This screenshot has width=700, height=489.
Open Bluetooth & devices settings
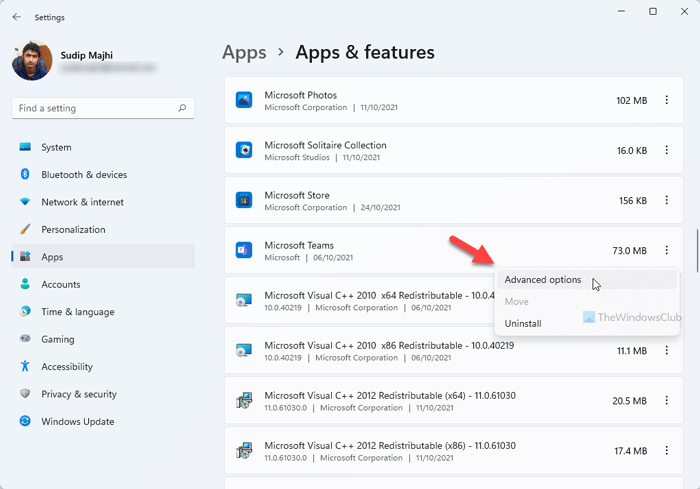click(x=84, y=174)
